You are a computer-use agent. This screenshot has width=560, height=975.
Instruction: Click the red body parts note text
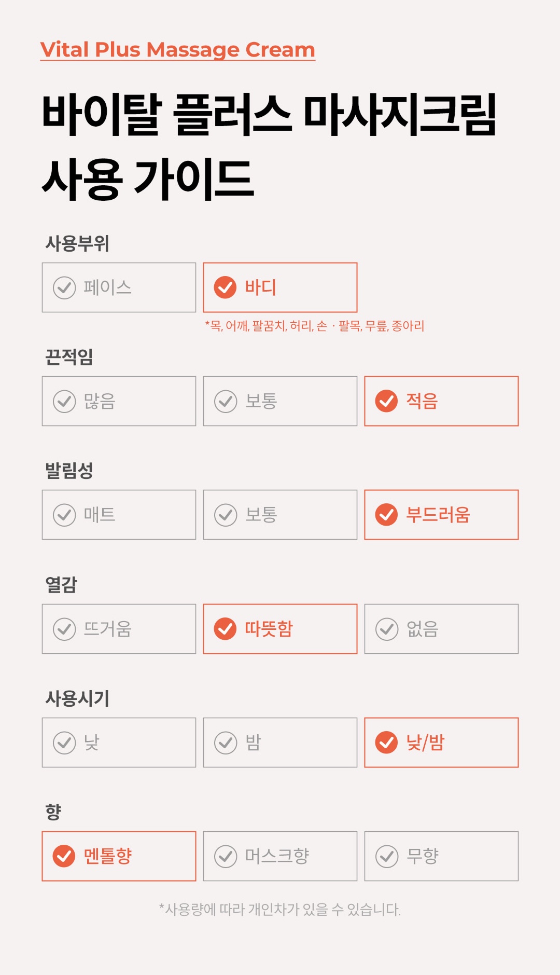pos(315,326)
